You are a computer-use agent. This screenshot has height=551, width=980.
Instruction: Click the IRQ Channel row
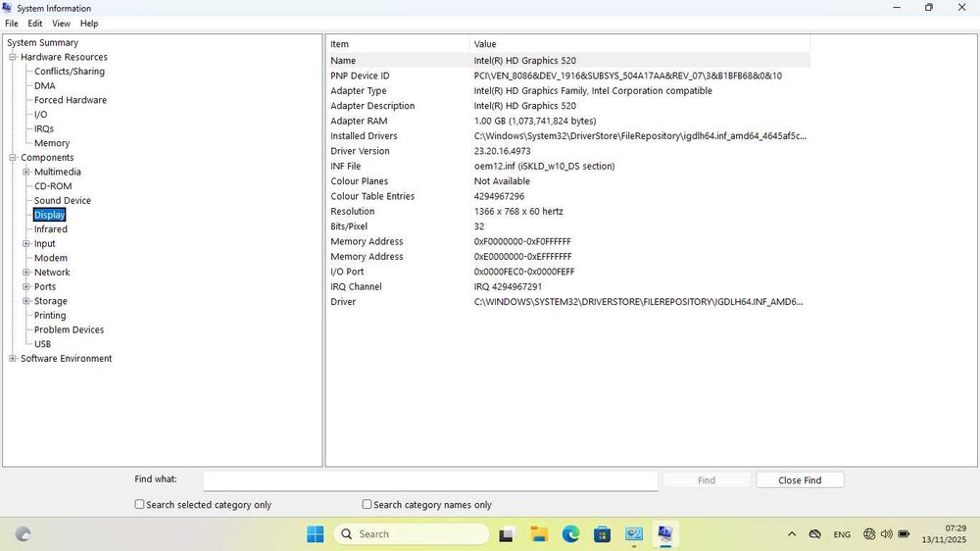click(568, 286)
